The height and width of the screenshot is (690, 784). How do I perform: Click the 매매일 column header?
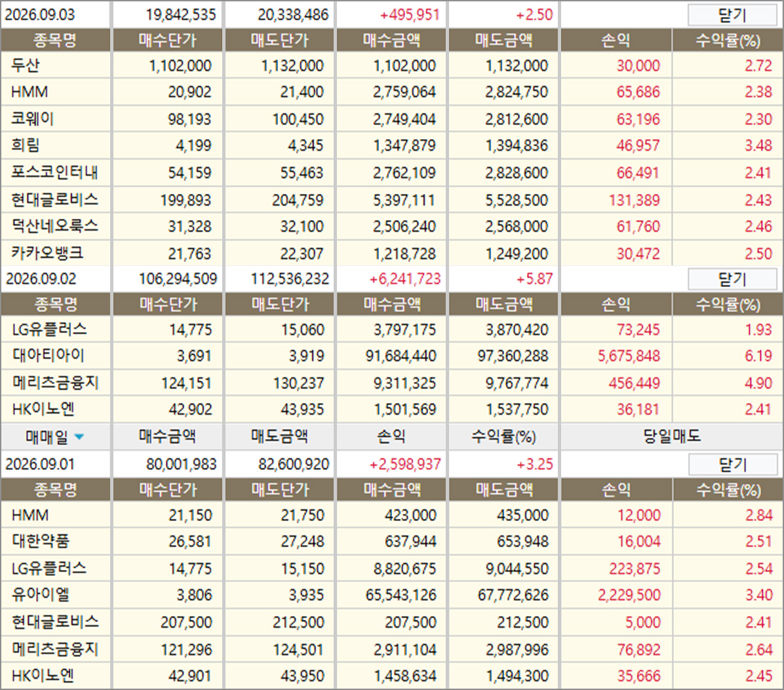pos(55,437)
